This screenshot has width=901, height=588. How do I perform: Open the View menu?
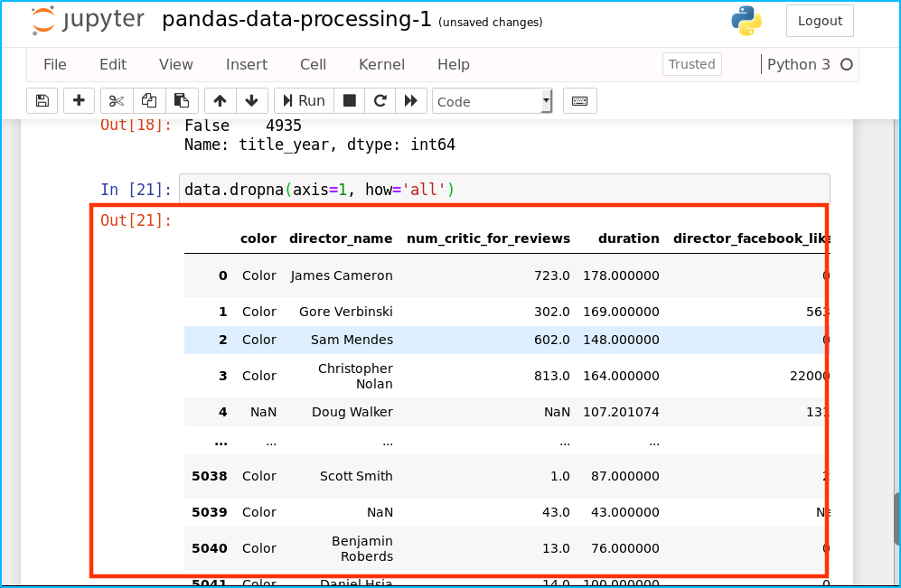[176, 64]
